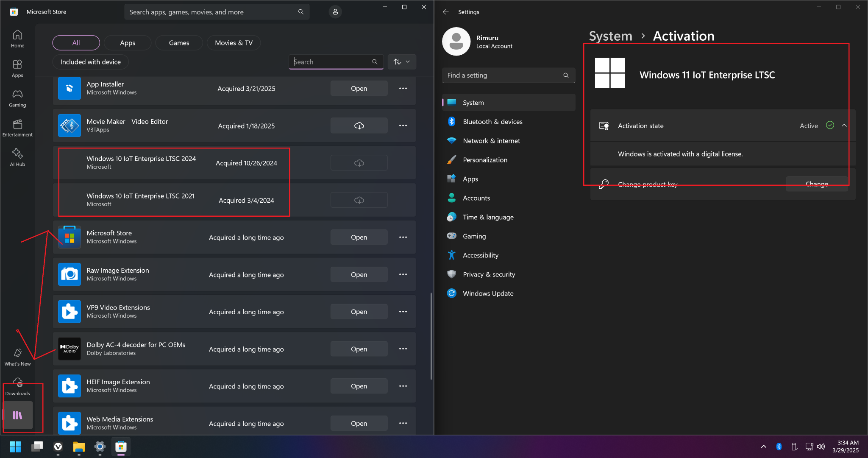Click System breadcrumb link in Settings
Viewport: 868px width, 458px height.
(610, 36)
